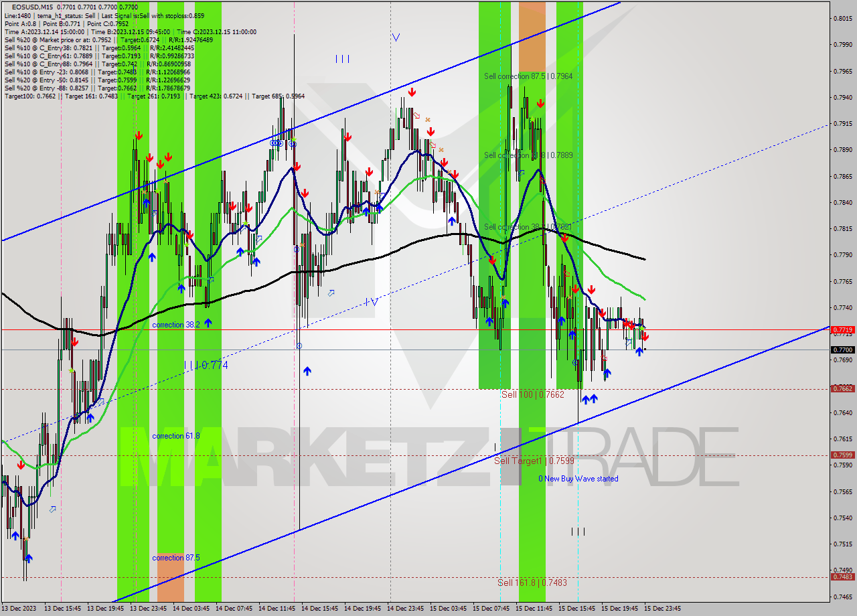
Task: Click the '14 Dec 19:45' time axis label
Action: (362, 609)
